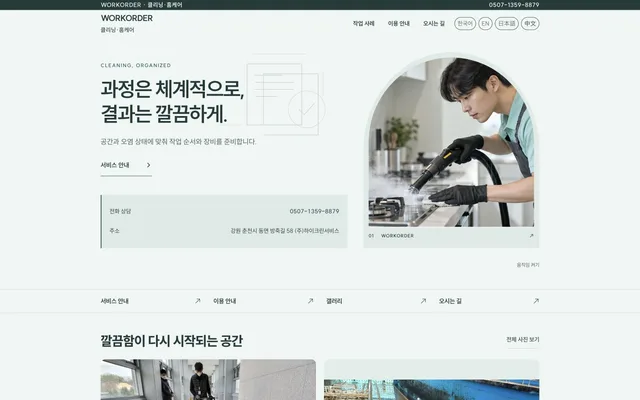Click the 과정은 체계적으로 headline text

coord(172,89)
